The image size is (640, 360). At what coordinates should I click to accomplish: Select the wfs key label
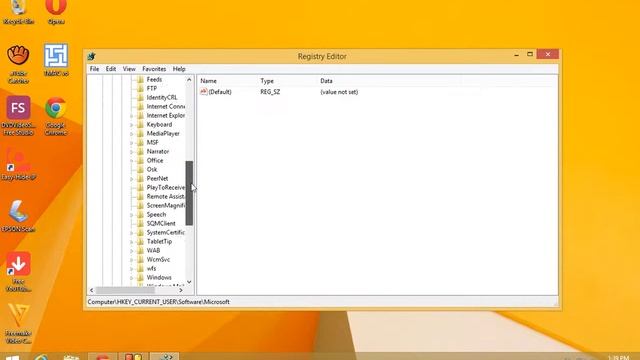[x=151, y=268]
